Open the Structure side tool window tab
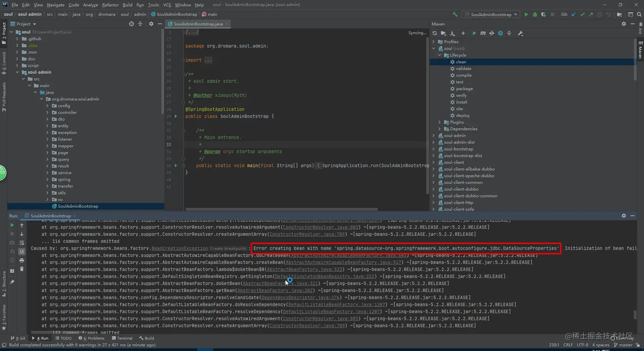 pyautogui.click(x=4, y=284)
